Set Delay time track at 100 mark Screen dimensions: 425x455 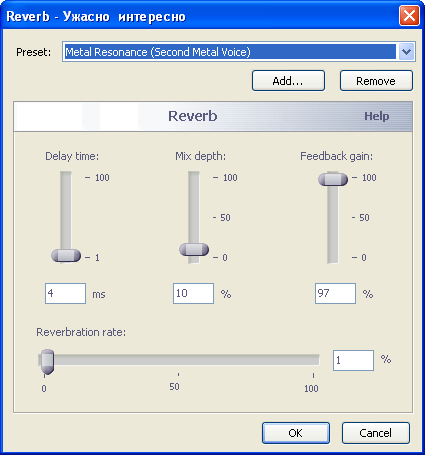[x=66, y=178]
